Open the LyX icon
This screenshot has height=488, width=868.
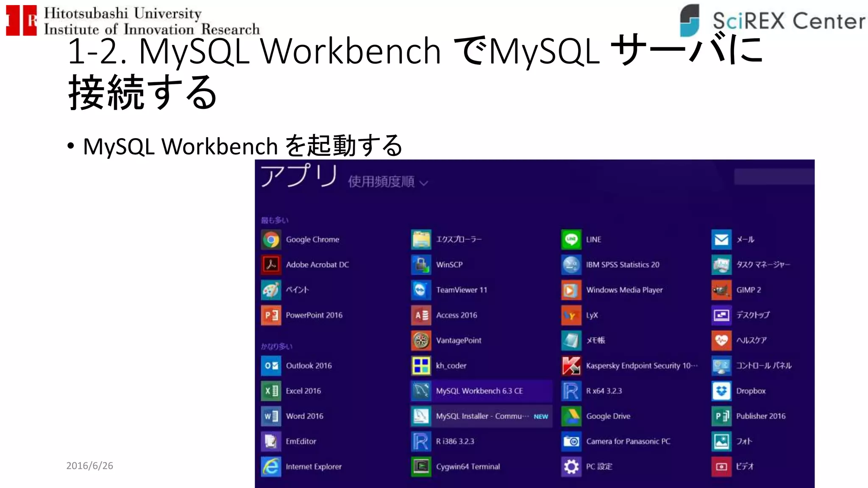coord(571,315)
